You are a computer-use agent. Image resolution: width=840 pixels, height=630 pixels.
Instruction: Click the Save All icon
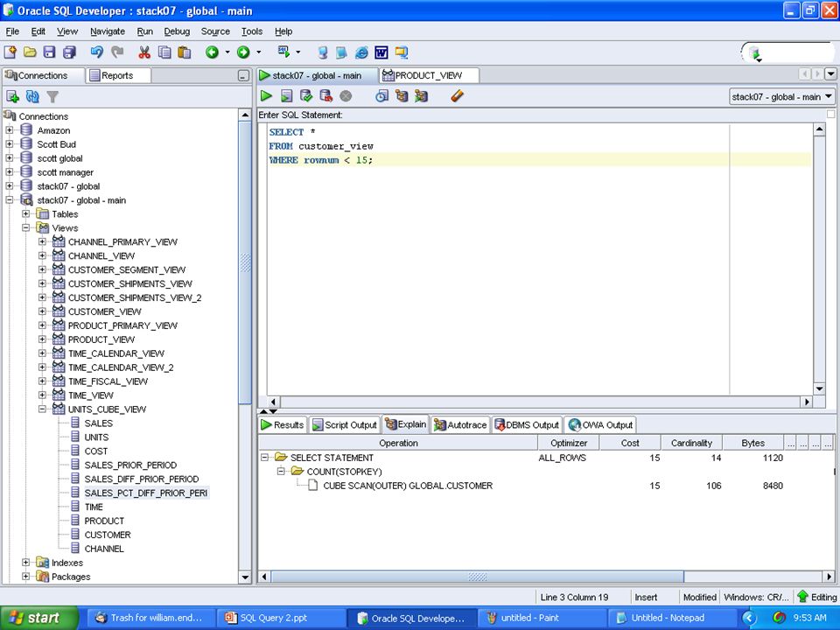70,52
